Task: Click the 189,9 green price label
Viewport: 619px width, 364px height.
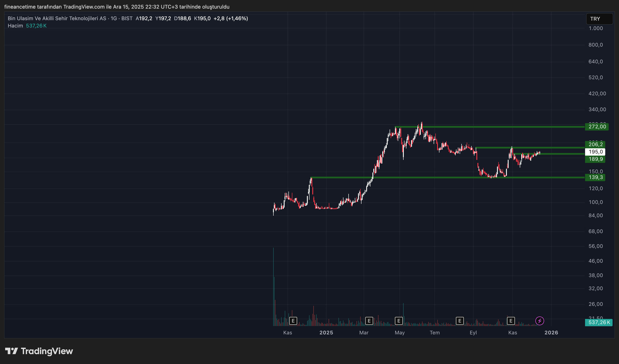Action: click(x=595, y=159)
